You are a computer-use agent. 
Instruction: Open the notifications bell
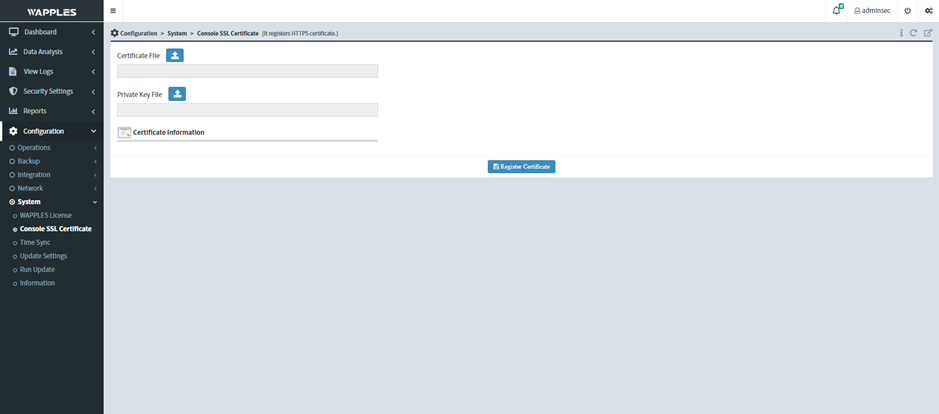(x=836, y=10)
